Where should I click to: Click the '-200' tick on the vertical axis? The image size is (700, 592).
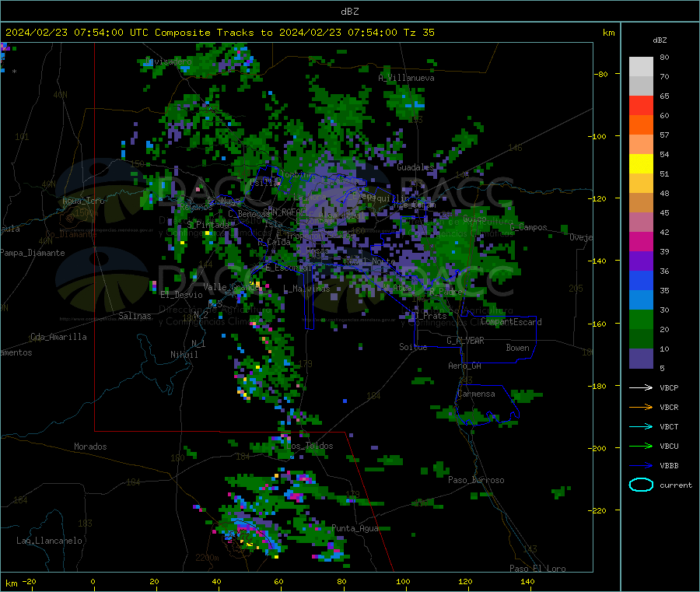point(599,448)
